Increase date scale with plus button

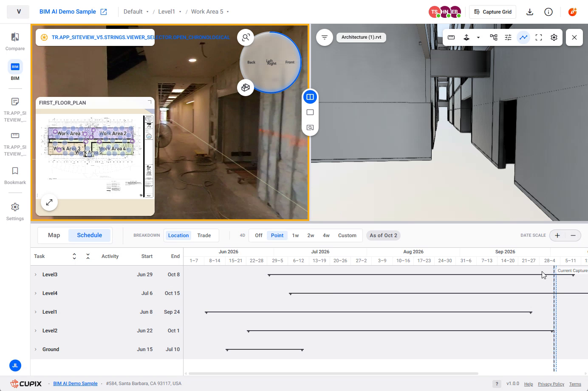557,235
